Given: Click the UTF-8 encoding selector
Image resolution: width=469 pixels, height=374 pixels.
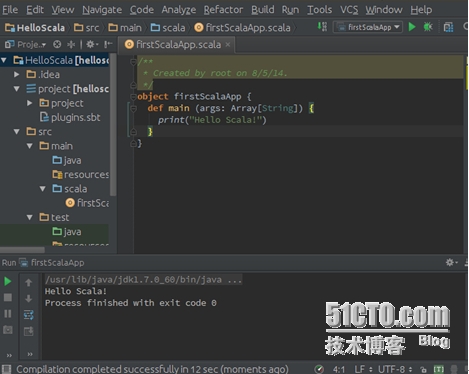Looking at the screenshot, I should (x=395, y=369).
